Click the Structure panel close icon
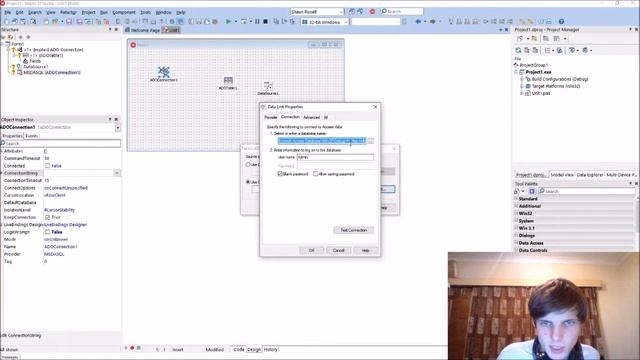This screenshot has height=360, width=640. click(116, 29)
